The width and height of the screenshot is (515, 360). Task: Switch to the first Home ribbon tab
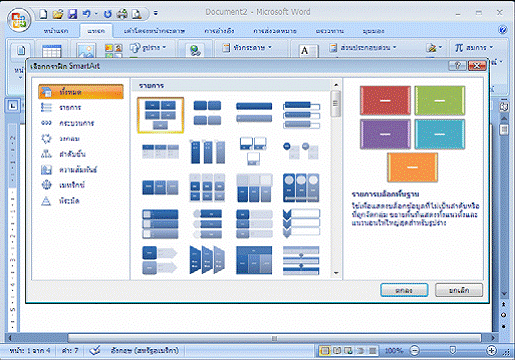click(x=56, y=31)
